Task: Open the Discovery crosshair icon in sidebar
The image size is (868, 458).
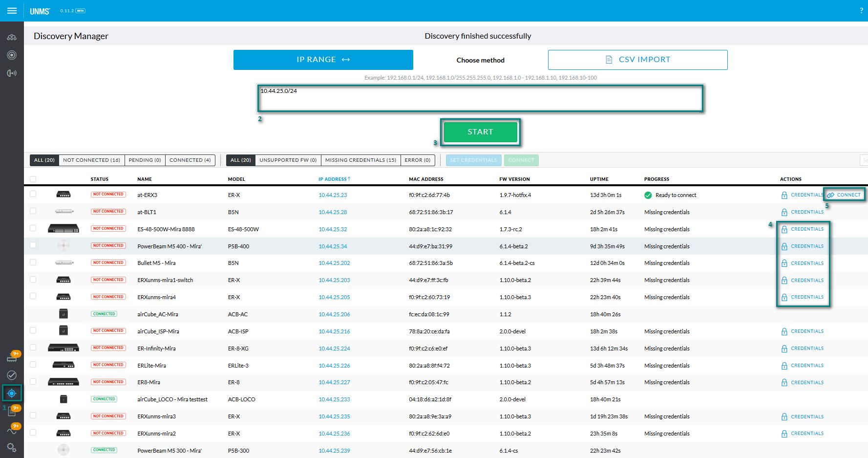Action: [x=12, y=393]
